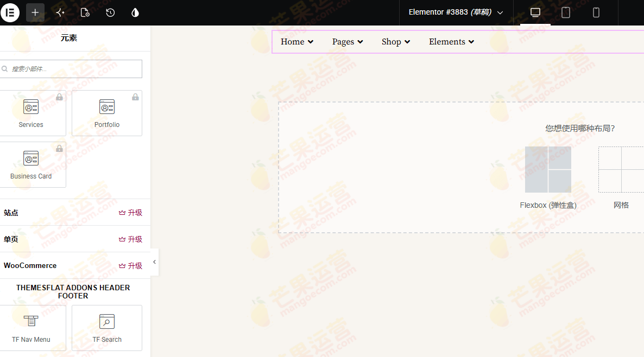Click the widget search field

point(71,69)
